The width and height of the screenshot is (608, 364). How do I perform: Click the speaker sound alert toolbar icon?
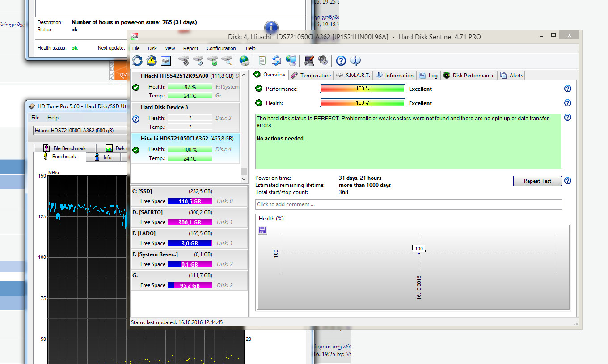pyautogui.click(x=323, y=61)
